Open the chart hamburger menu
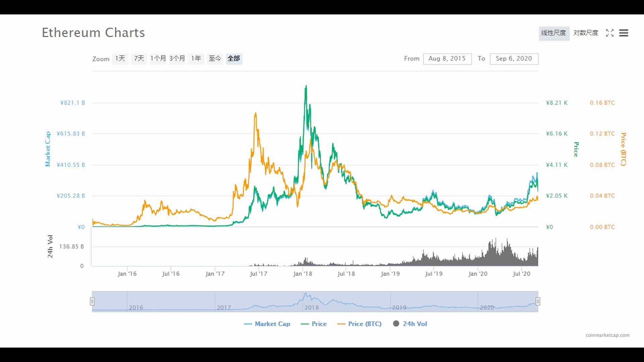 click(624, 33)
